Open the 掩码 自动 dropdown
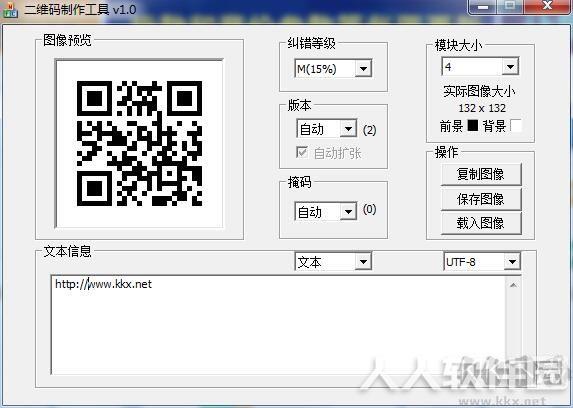Viewport: 573px width, 408px height. tap(326, 211)
